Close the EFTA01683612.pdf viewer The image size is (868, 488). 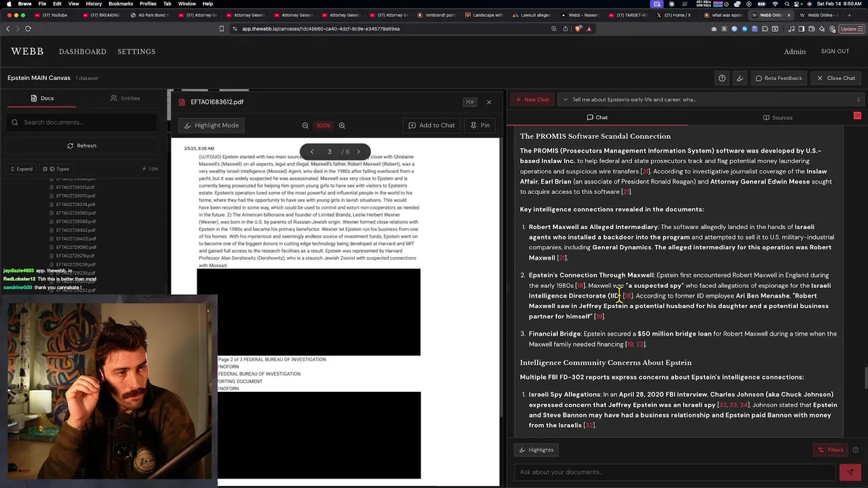489,102
